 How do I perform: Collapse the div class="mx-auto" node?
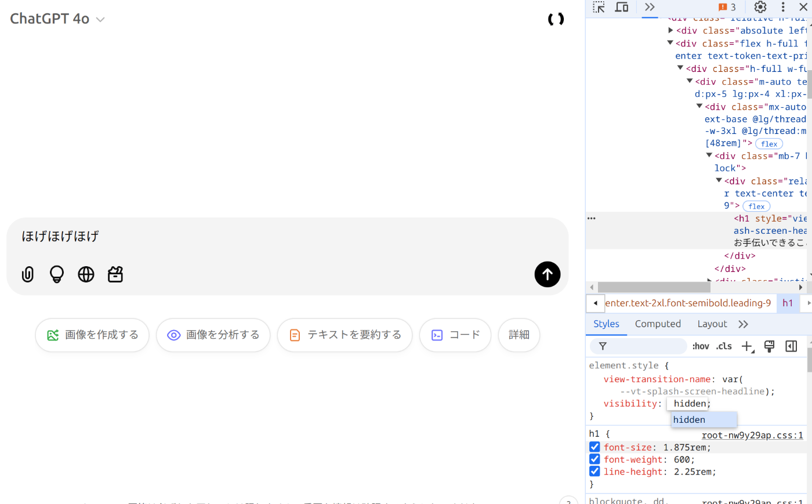pos(699,106)
